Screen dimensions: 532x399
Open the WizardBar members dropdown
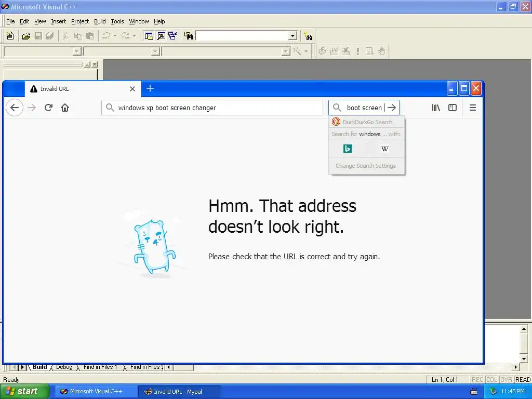coord(286,51)
